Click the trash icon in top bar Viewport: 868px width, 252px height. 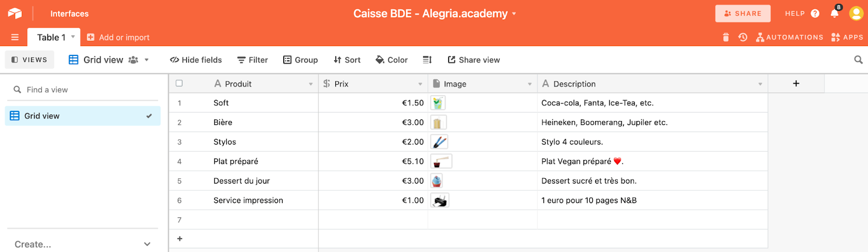pos(726,37)
